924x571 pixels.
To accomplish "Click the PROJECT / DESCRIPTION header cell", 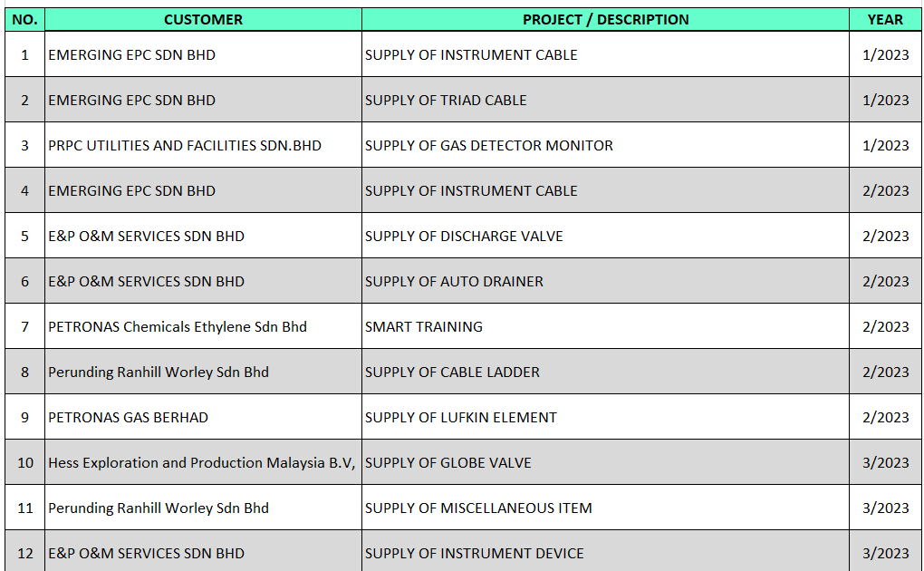I will 605,19.
